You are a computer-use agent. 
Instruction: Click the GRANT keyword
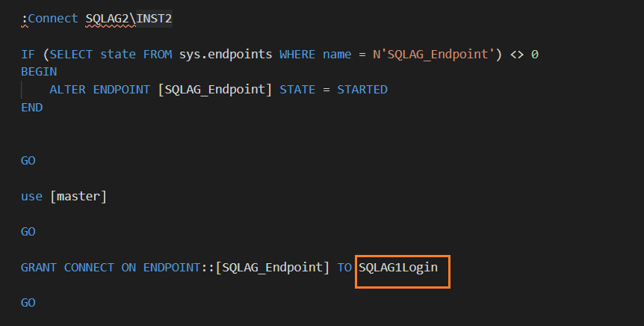(x=38, y=268)
